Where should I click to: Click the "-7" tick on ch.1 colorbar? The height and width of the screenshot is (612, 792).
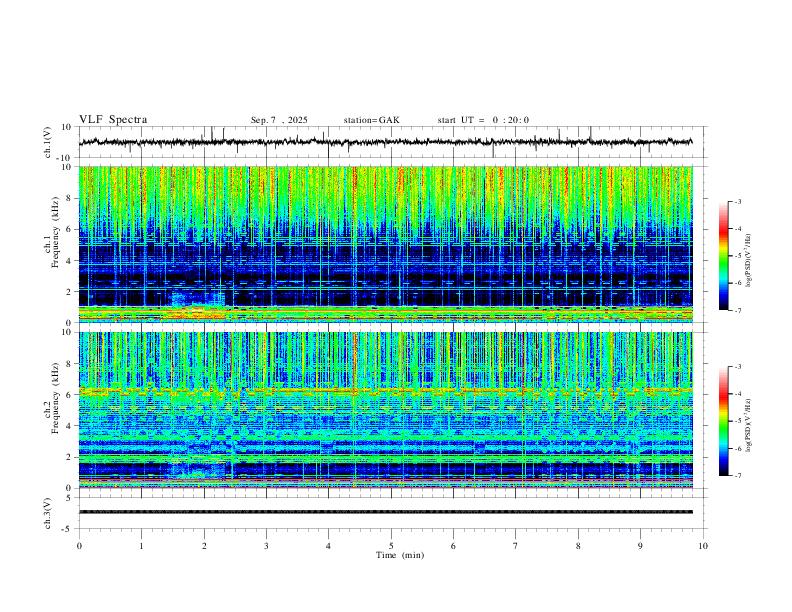tap(738, 310)
